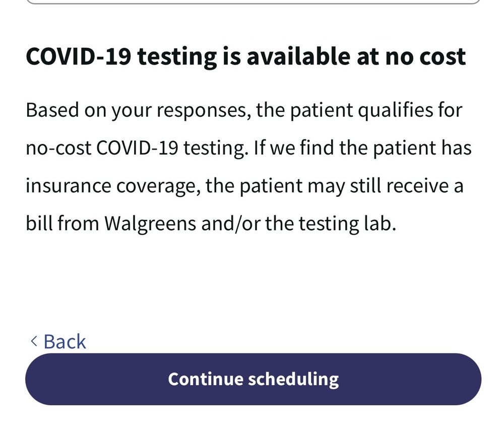Click the Back chevron arrow icon

(x=34, y=342)
